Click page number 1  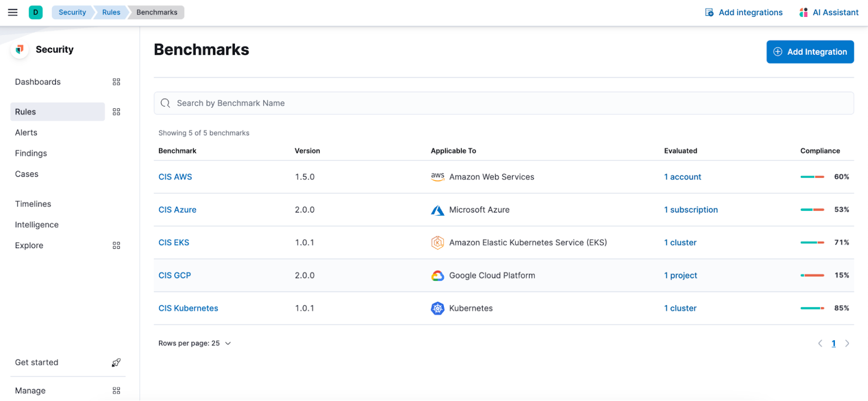pyautogui.click(x=834, y=344)
